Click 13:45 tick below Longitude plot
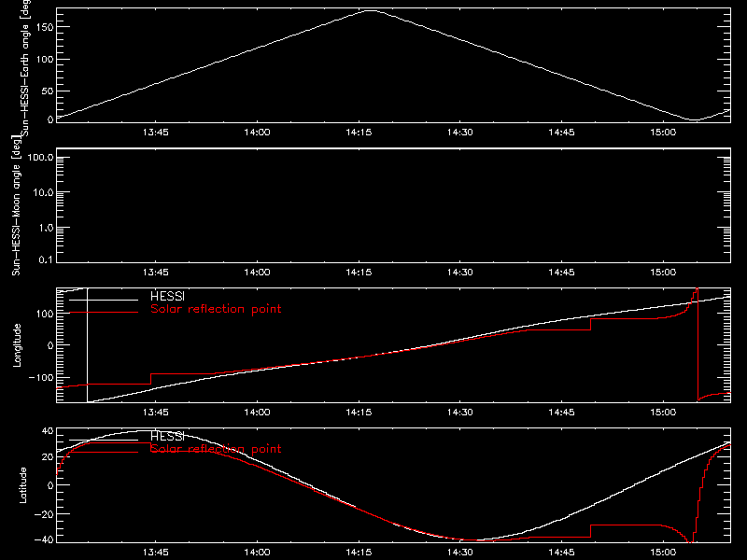Viewport: 747px width, 560px height. point(155,413)
